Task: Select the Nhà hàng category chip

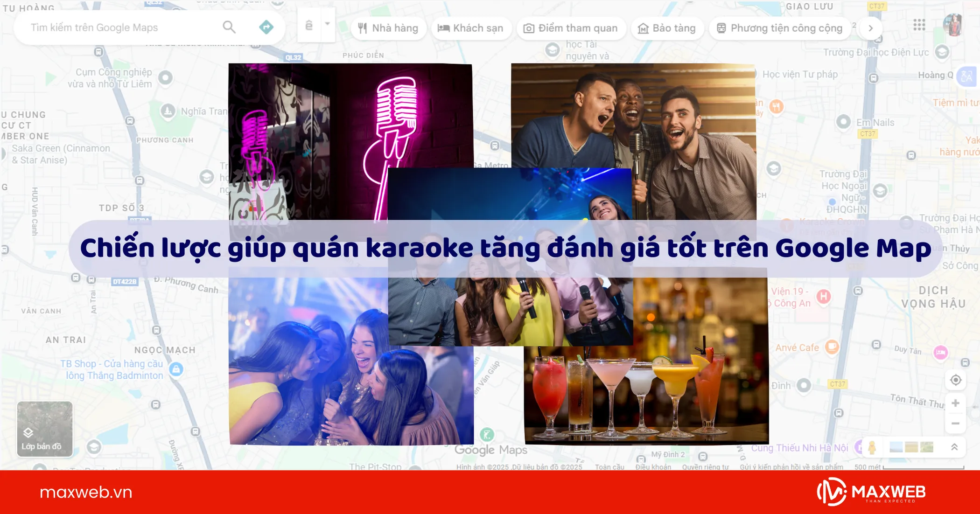Action: pos(388,28)
